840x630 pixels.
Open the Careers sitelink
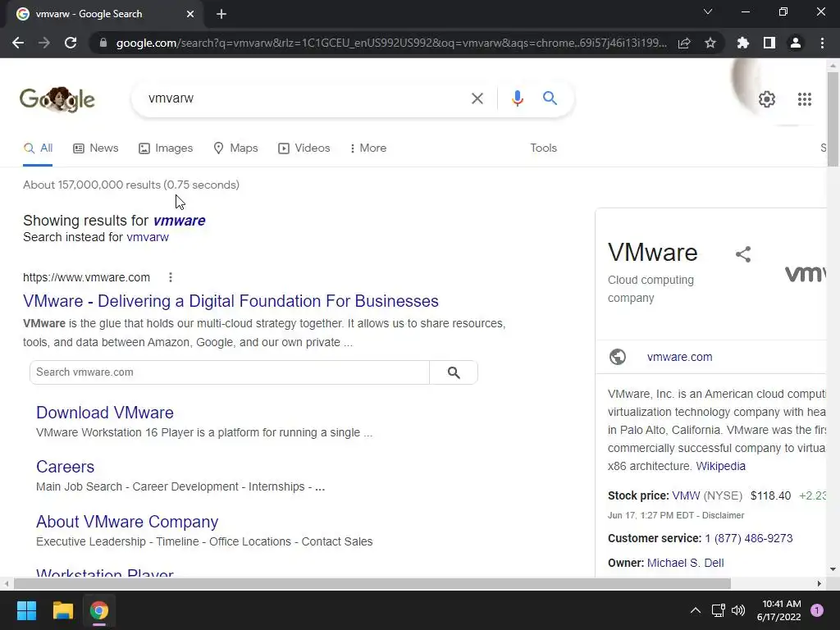click(66, 467)
